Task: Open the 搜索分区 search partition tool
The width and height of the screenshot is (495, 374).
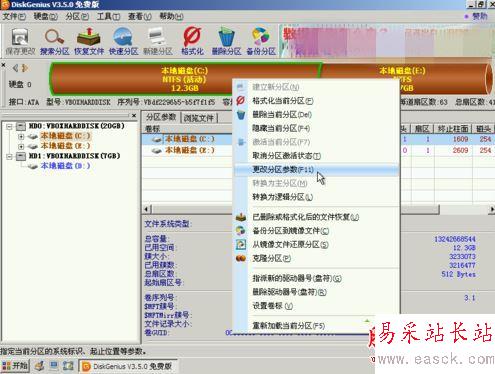Action: [x=55, y=42]
